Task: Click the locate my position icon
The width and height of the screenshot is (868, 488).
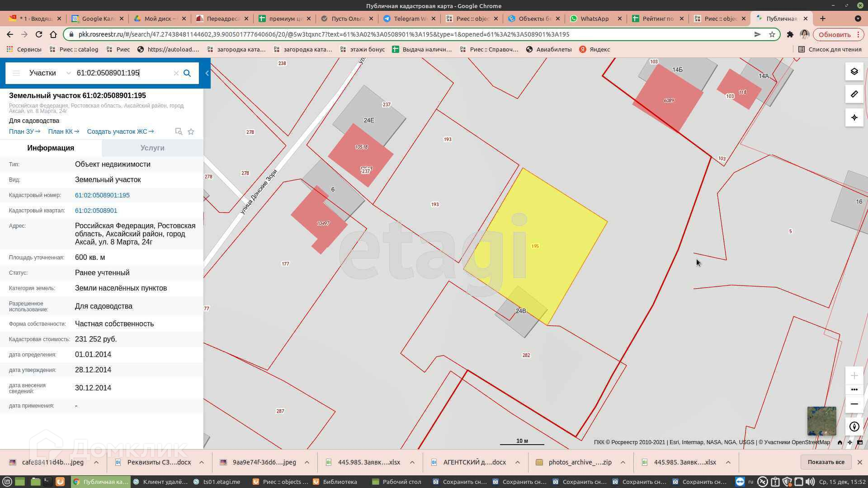Action: coord(854,117)
